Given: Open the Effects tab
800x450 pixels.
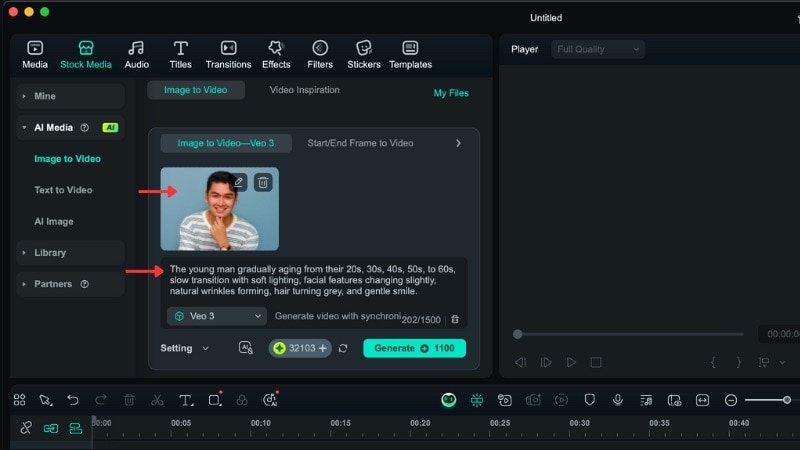Looking at the screenshot, I should coord(276,55).
